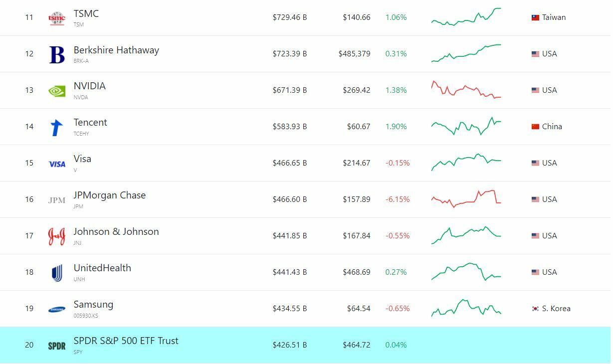The width and height of the screenshot is (613, 364).
Task: Click the Samsung oval logo
Action: click(x=57, y=309)
